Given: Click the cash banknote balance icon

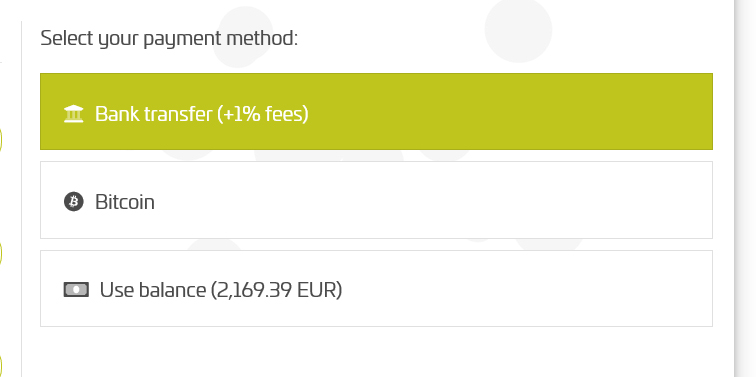Looking at the screenshot, I should tap(76, 289).
